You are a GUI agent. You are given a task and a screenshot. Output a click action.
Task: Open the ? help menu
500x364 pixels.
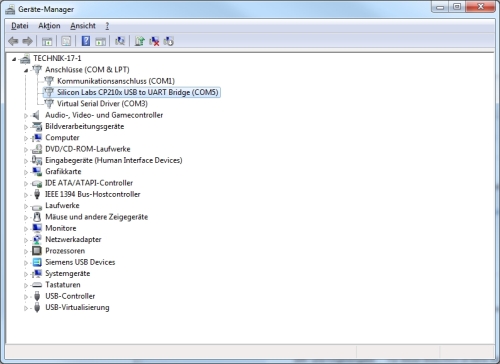click(x=107, y=26)
